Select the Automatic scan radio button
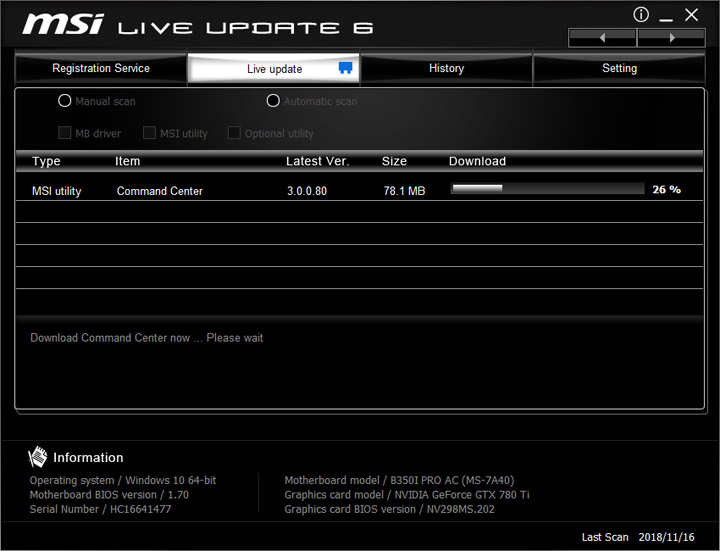720x551 pixels. [x=273, y=101]
